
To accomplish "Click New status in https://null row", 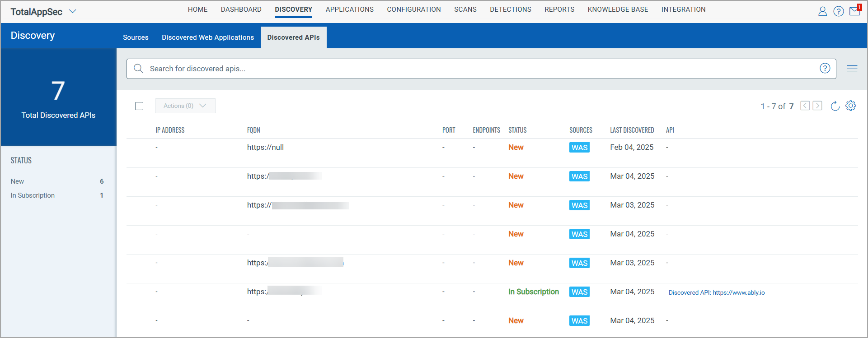I will point(516,147).
